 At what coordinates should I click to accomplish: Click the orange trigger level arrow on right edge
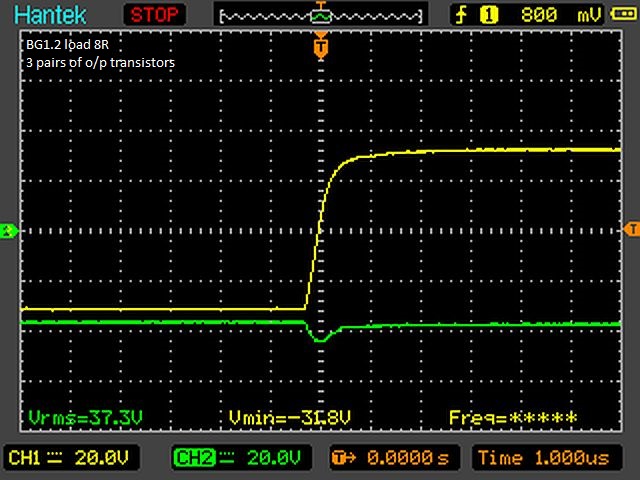point(631,227)
